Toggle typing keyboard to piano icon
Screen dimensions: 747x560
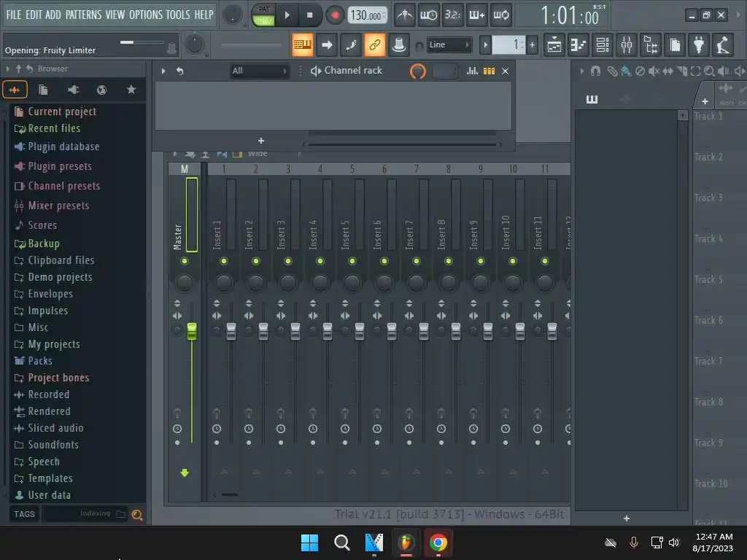(303, 44)
